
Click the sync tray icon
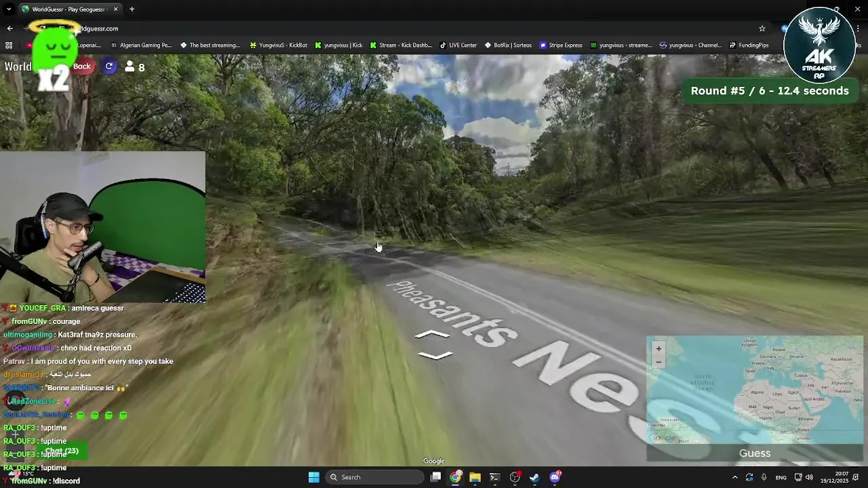tap(749, 477)
